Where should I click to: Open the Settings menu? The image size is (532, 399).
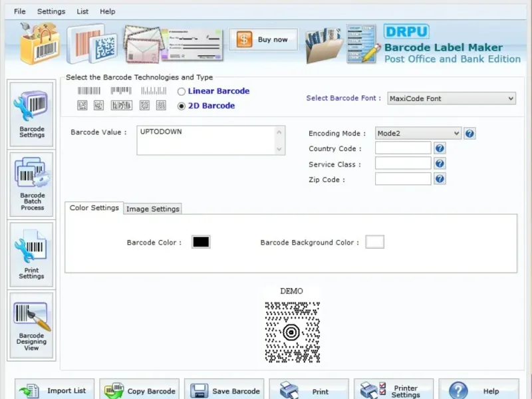point(51,11)
